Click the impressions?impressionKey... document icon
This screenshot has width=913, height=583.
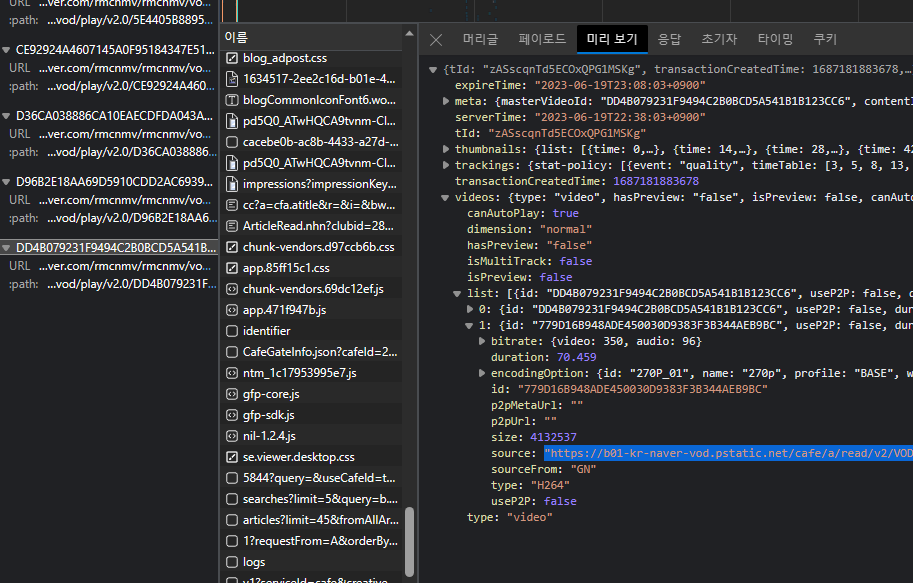[232, 184]
